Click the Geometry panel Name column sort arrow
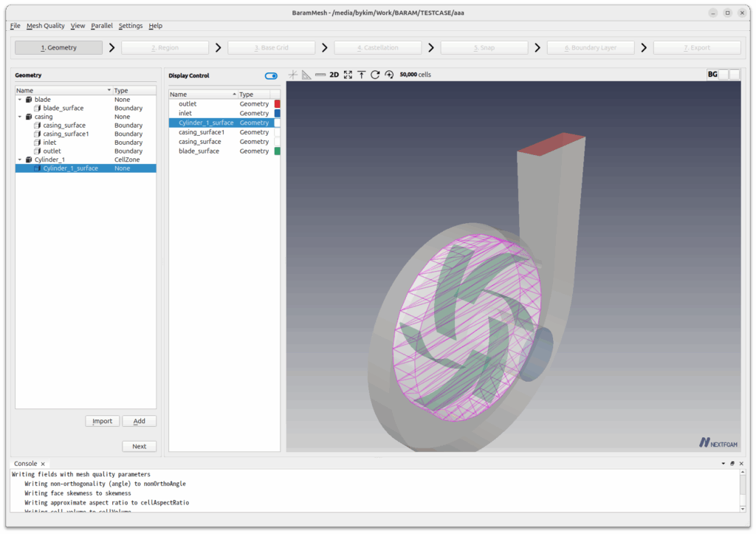This screenshot has height=534, width=756. click(x=109, y=91)
